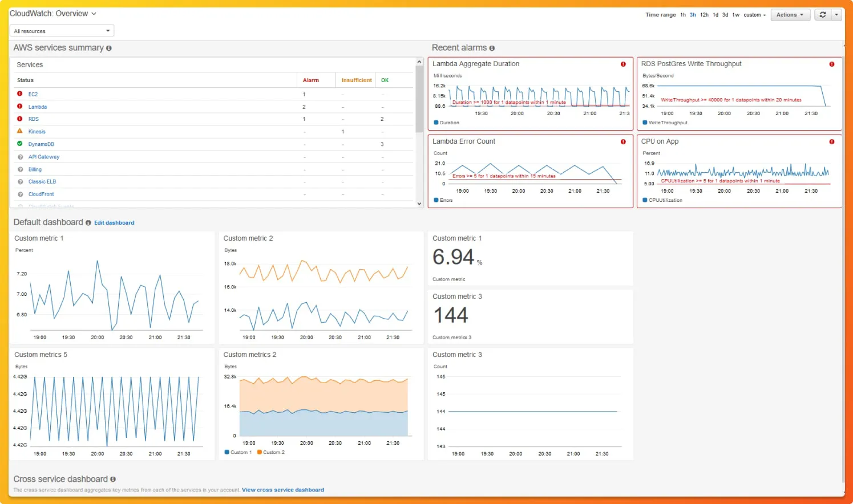Open the Kinesis service link
The height and width of the screenshot is (504, 853).
[37, 132]
